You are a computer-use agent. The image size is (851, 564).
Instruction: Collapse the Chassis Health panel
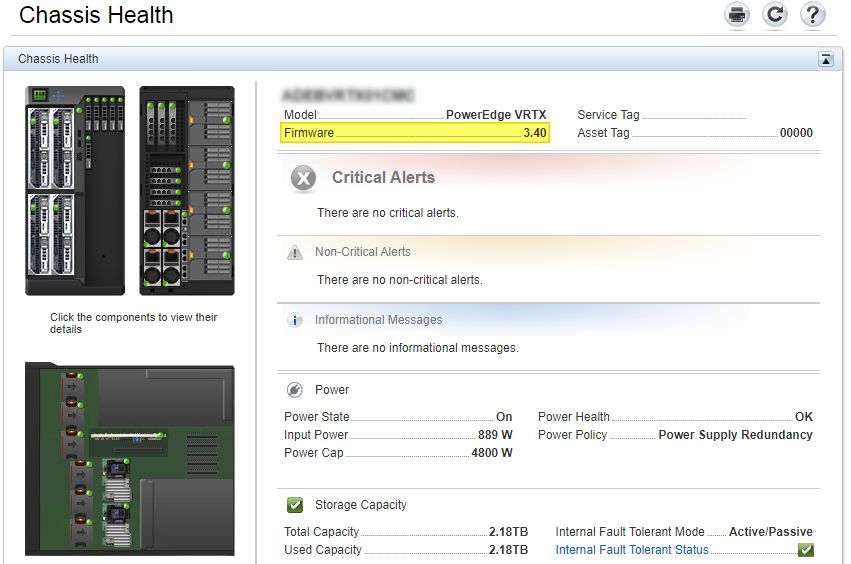826,60
